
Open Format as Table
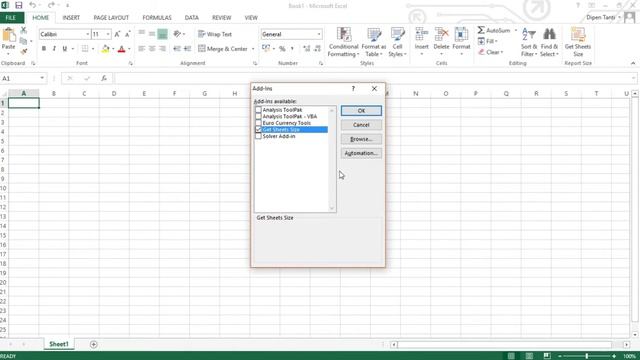[x=373, y=42]
